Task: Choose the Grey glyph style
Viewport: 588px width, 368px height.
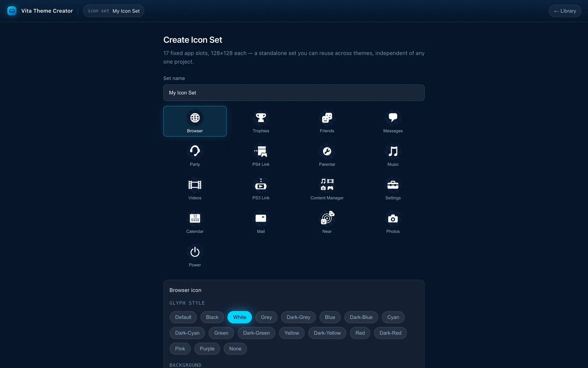Action: 266,317
